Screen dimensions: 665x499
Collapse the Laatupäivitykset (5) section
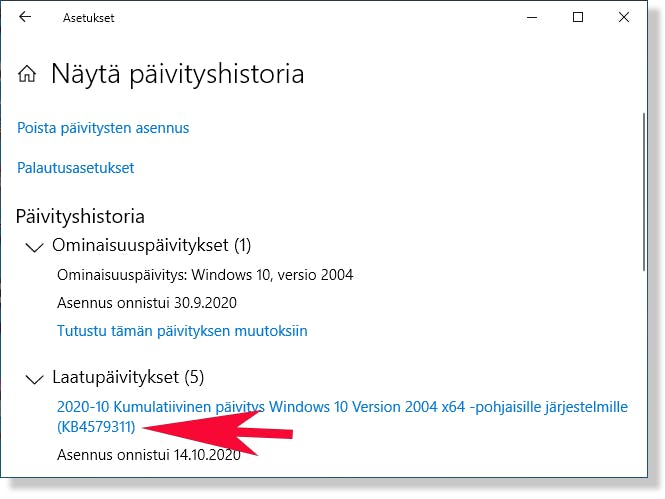34,379
